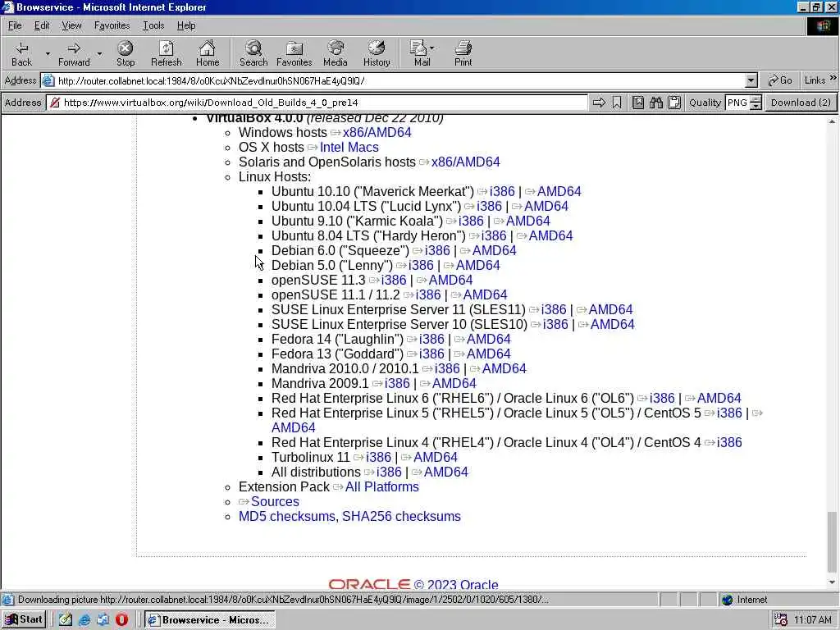
Task: Click the 11:07 AM taskbar clock
Action: [x=813, y=620]
